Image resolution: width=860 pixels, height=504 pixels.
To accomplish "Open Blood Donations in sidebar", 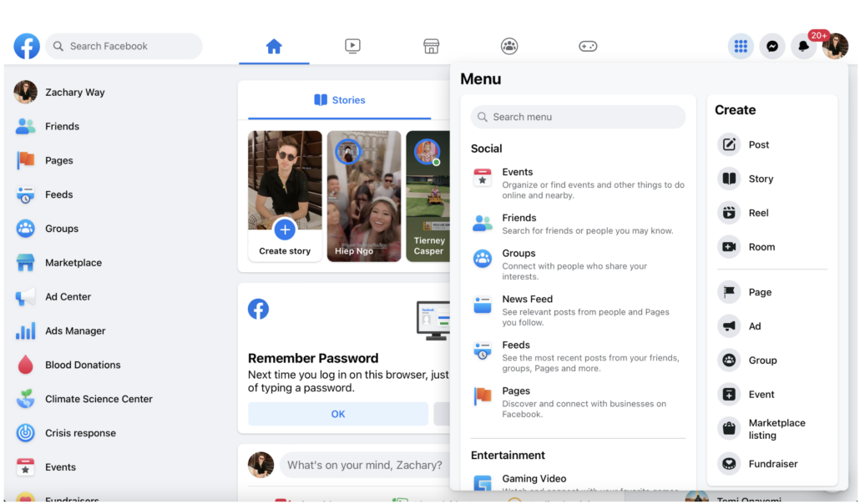I will click(x=83, y=365).
